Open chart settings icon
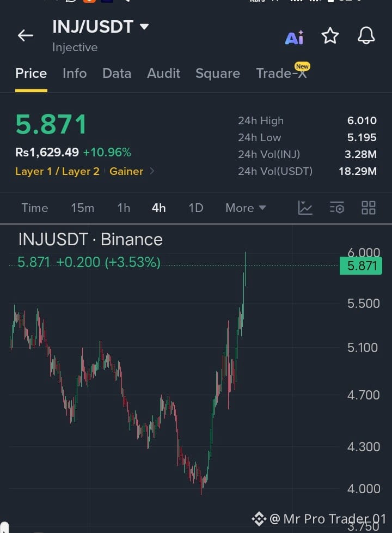392x533 pixels. pos(336,208)
